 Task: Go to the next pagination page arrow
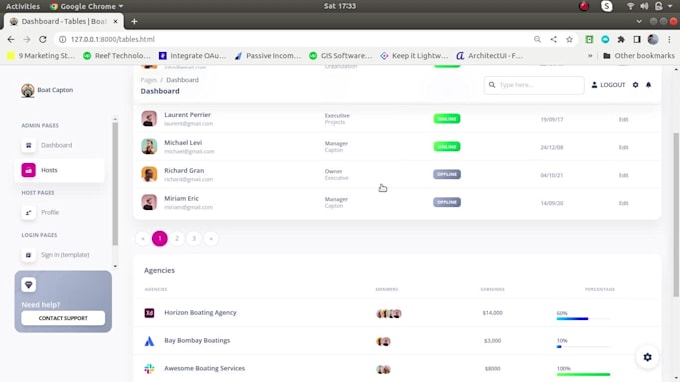click(x=211, y=238)
